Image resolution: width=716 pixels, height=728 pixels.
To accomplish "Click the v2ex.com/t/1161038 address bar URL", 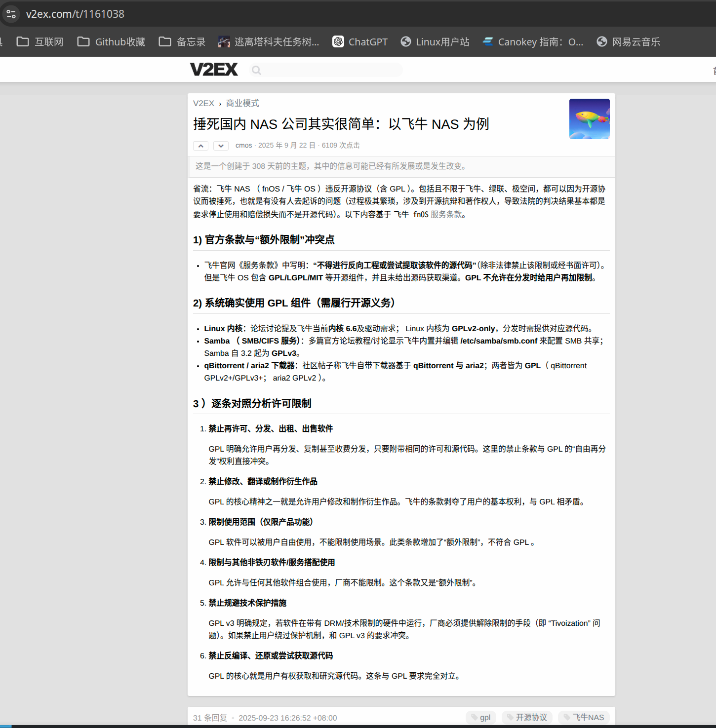I will pos(75,14).
